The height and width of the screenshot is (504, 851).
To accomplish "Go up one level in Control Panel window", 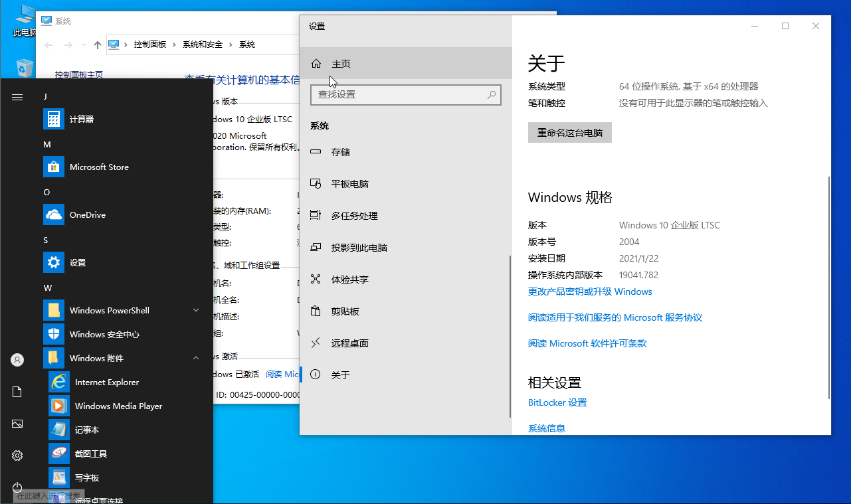I will pyautogui.click(x=98, y=44).
